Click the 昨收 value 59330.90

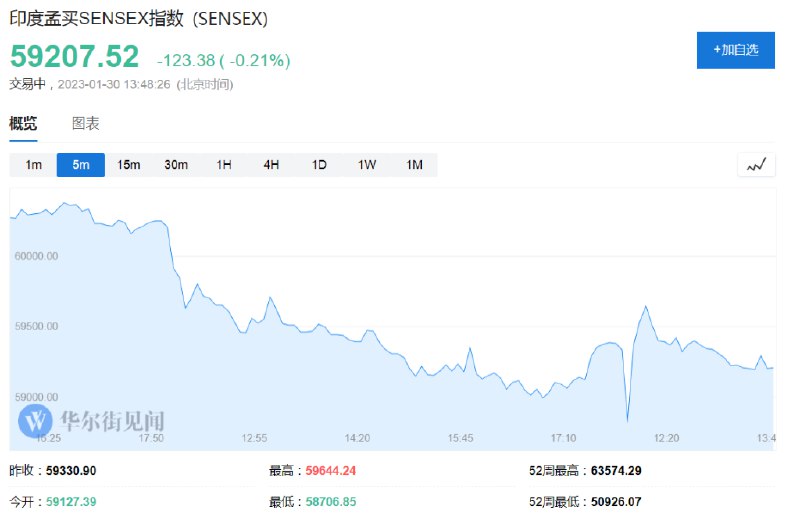(71, 471)
